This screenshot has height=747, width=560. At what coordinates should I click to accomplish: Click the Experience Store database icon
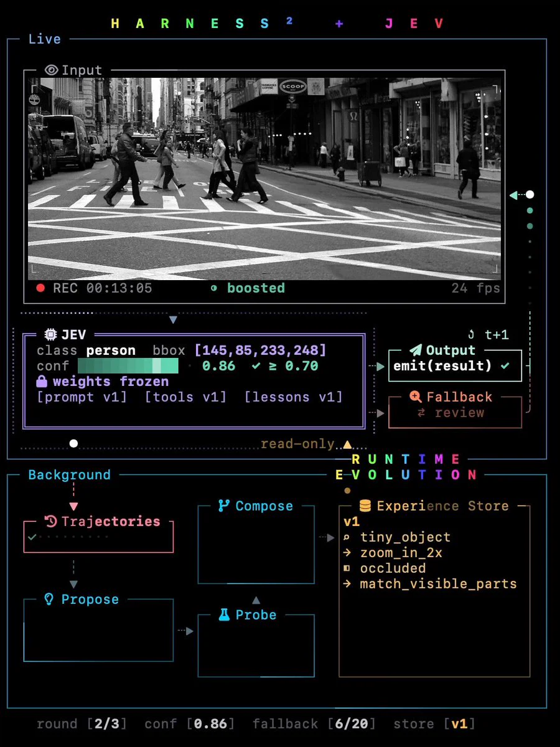tap(365, 505)
